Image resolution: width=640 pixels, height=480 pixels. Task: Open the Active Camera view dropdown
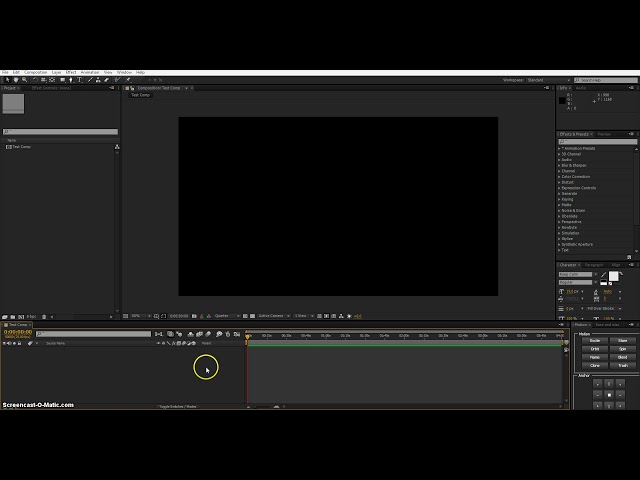pyautogui.click(x=274, y=316)
